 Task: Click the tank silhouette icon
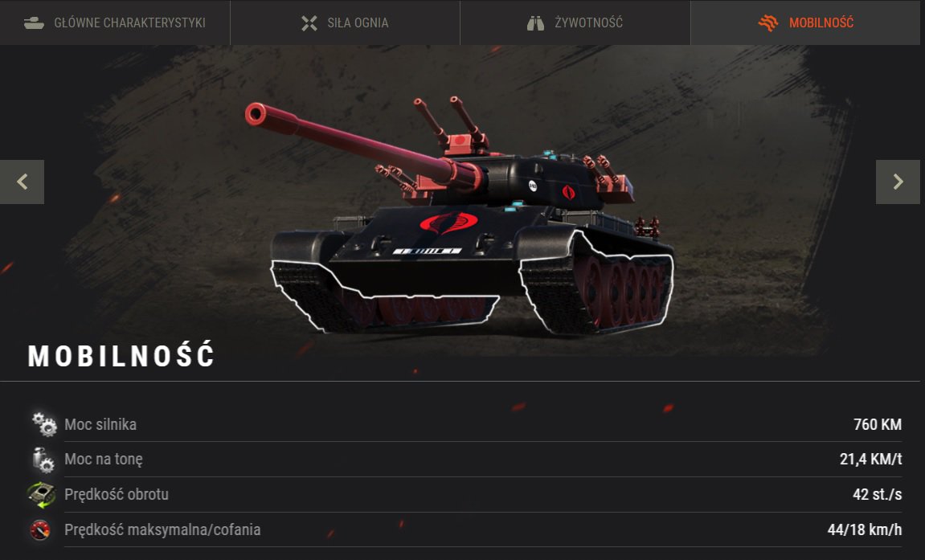[x=34, y=23]
